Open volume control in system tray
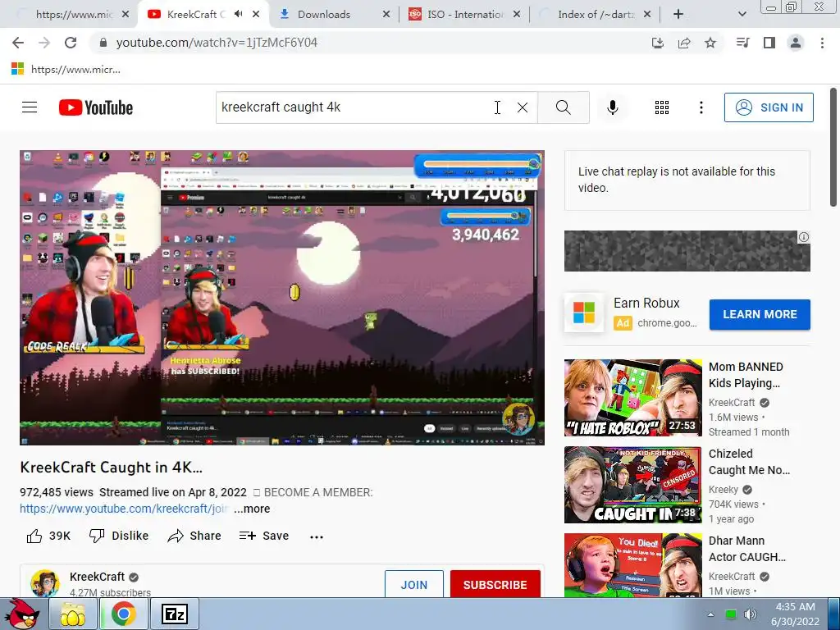This screenshot has height=630, width=840. [751, 614]
